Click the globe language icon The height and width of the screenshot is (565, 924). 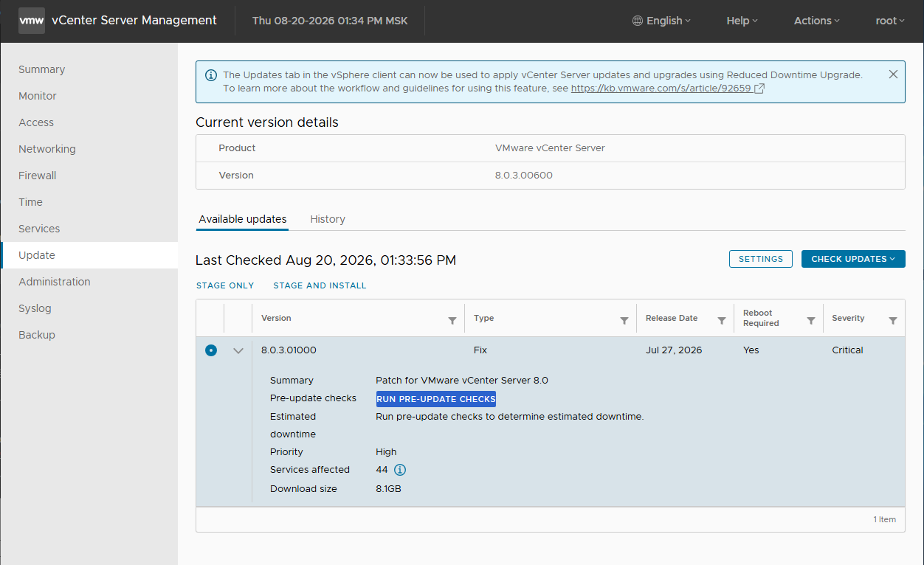[638, 21]
